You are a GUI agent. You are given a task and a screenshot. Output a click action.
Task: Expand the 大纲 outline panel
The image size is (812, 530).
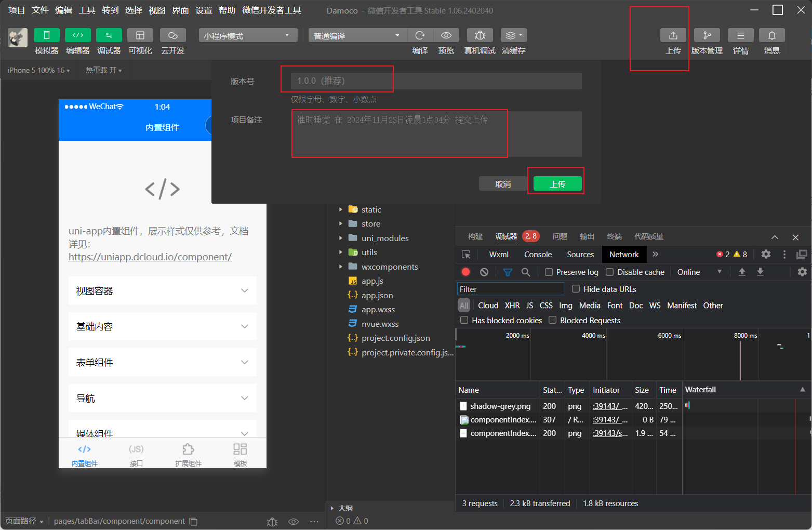click(332, 508)
